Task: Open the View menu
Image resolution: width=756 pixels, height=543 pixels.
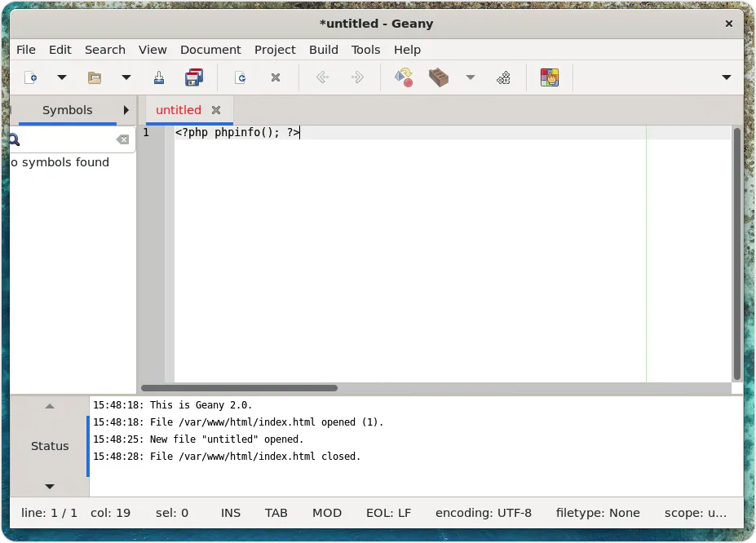Action: point(153,50)
